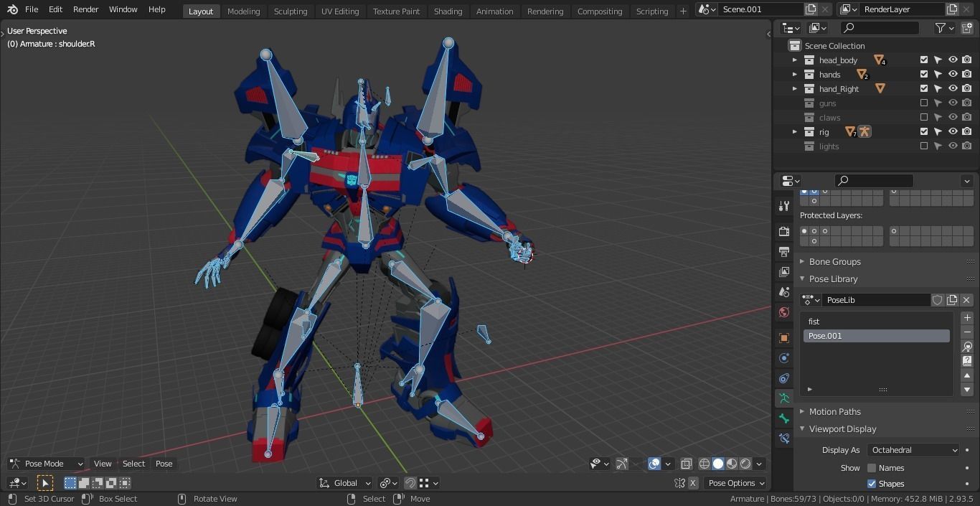The height and width of the screenshot is (506, 980).
Task: Switch to rendered shading mode
Action: point(745,464)
